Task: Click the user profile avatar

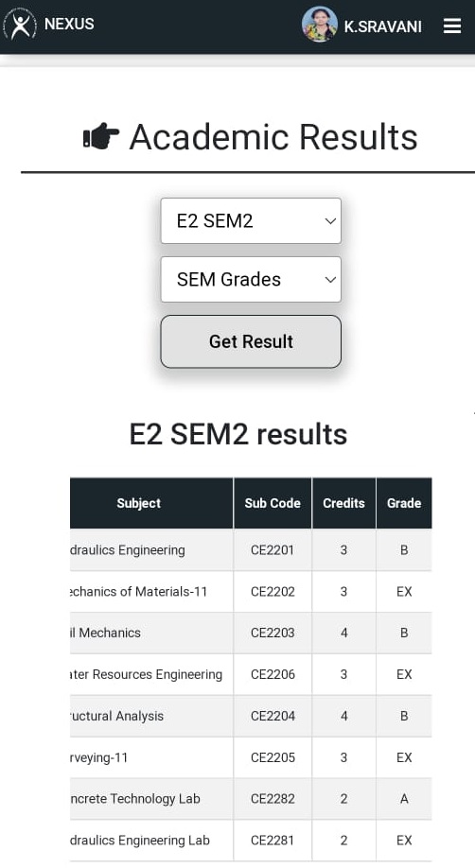Action: pyautogui.click(x=320, y=25)
